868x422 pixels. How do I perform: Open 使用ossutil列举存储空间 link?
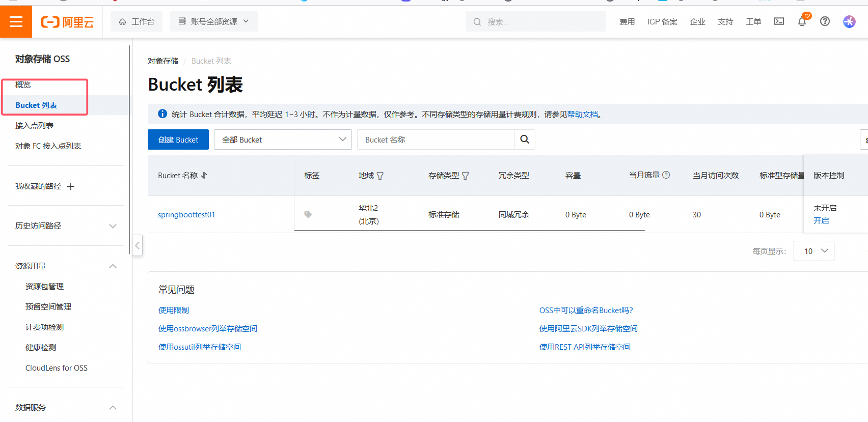coord(200,347)
